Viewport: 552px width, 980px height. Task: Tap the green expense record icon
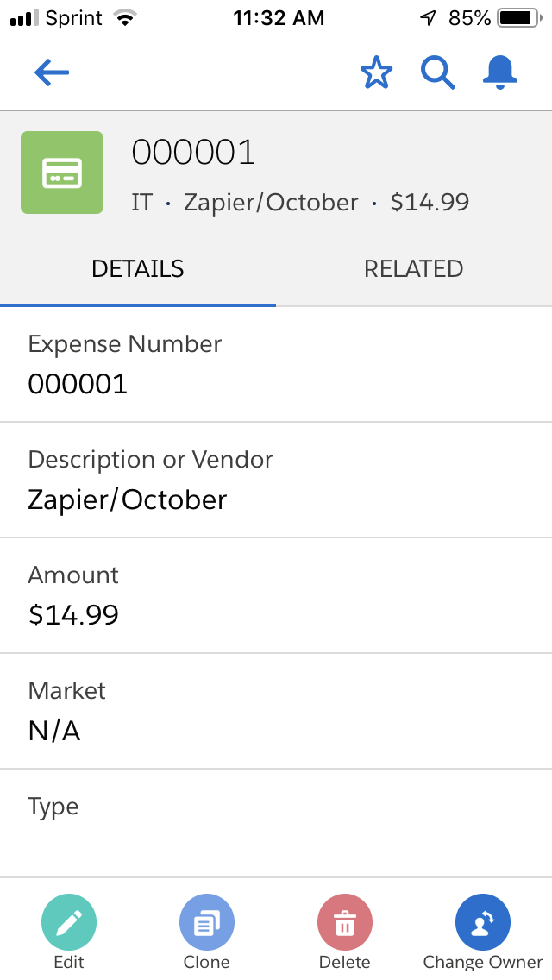62,173
